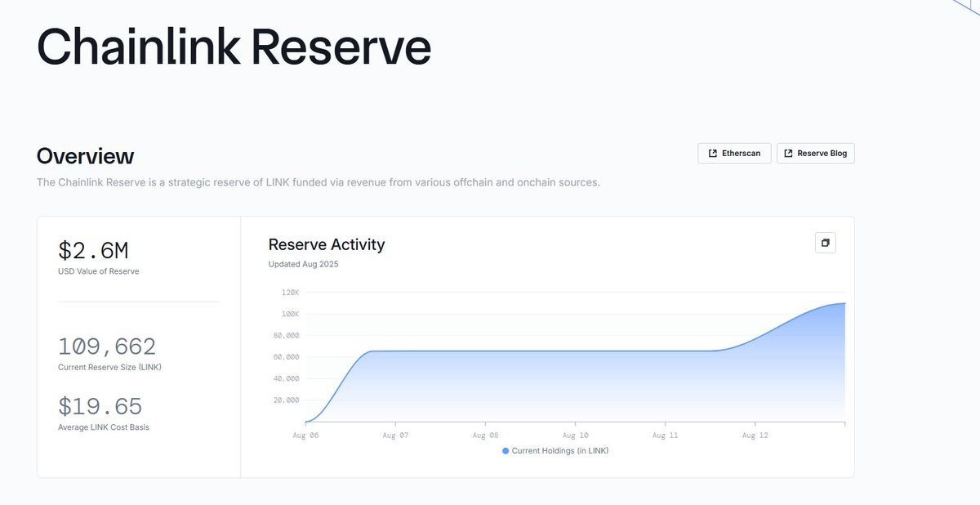This screenshot has width=980, height=505.
Task: Click the Chainlink Reserve description sentence
Action: 318,182
